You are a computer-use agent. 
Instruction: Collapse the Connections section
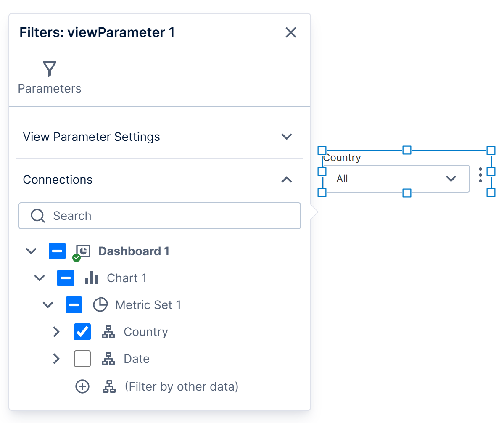click(159, 180)
